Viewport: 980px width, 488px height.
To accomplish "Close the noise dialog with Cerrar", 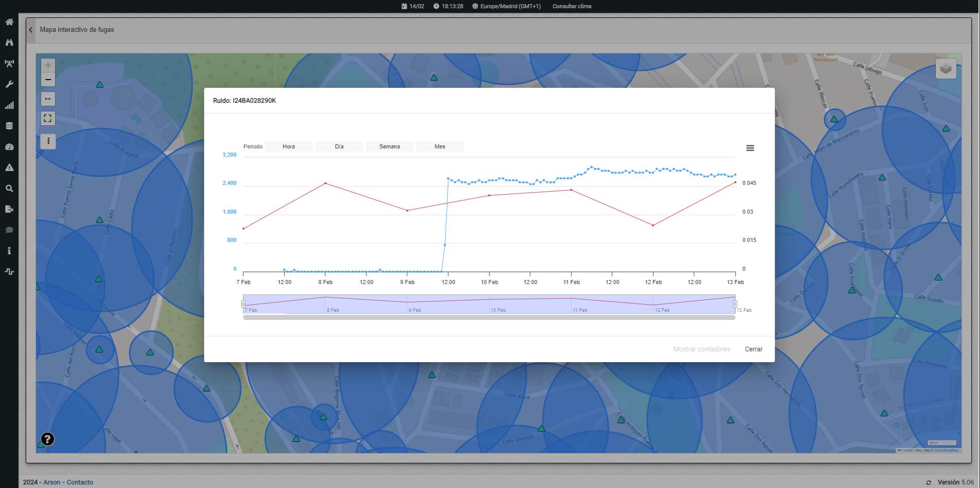I will [x=753, y=349].
